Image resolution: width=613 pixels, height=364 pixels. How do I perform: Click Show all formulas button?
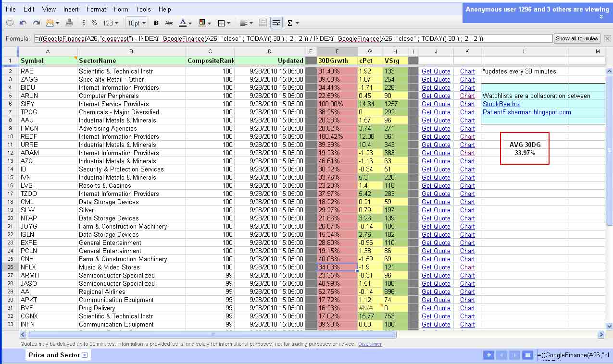click(576, 38)
